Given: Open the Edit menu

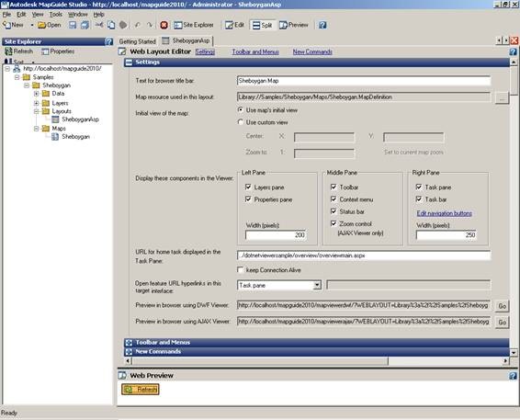Looking at the screenshot, I should (x=21, y=15).
